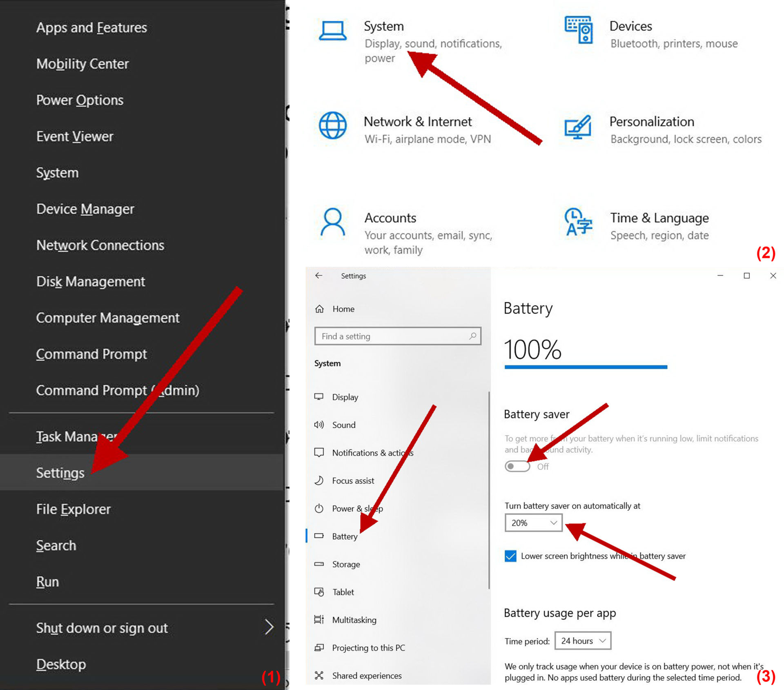Click the Find a setting search field
Screen dimensions: 784x690
pos(398,336)
